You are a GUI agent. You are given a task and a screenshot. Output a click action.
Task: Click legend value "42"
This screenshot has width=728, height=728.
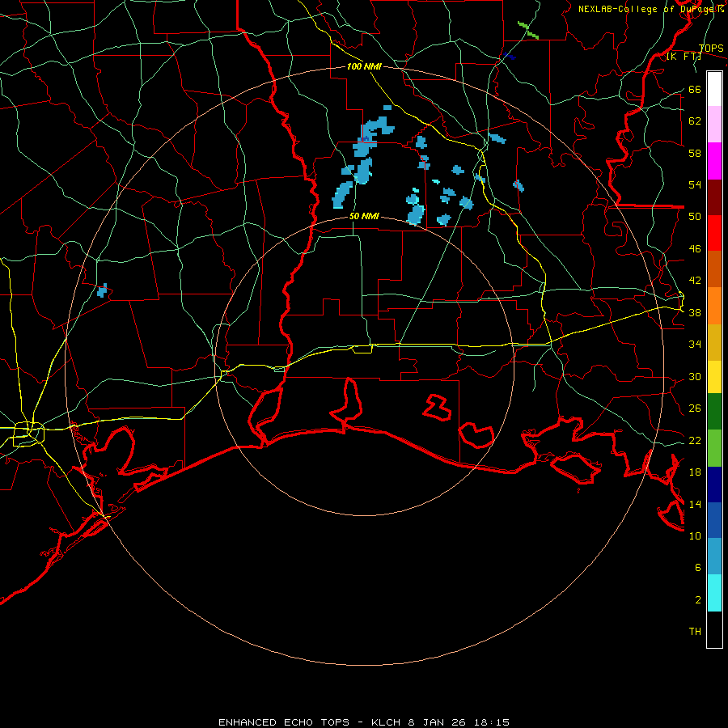click(695, 280)
